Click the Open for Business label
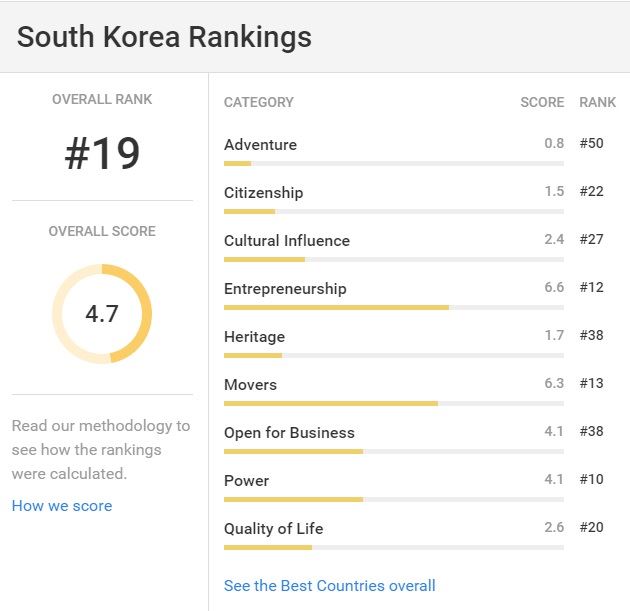The width and height of the screenshot is (630, 611). 289,433
